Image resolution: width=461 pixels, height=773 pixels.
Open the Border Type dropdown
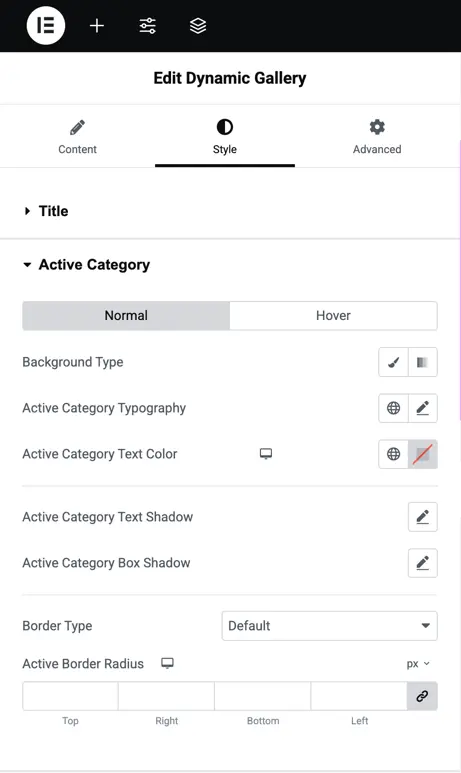(329, 626)
